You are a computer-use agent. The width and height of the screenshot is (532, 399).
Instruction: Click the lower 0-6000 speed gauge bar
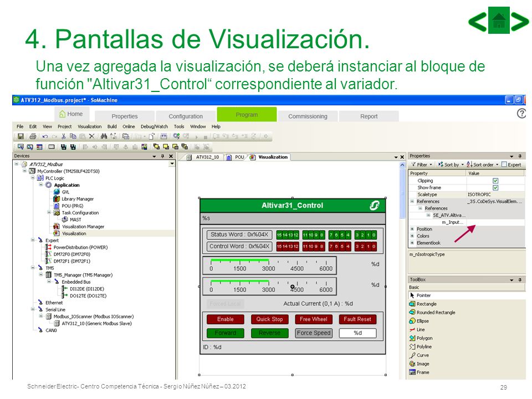click(x=269, y=287)
